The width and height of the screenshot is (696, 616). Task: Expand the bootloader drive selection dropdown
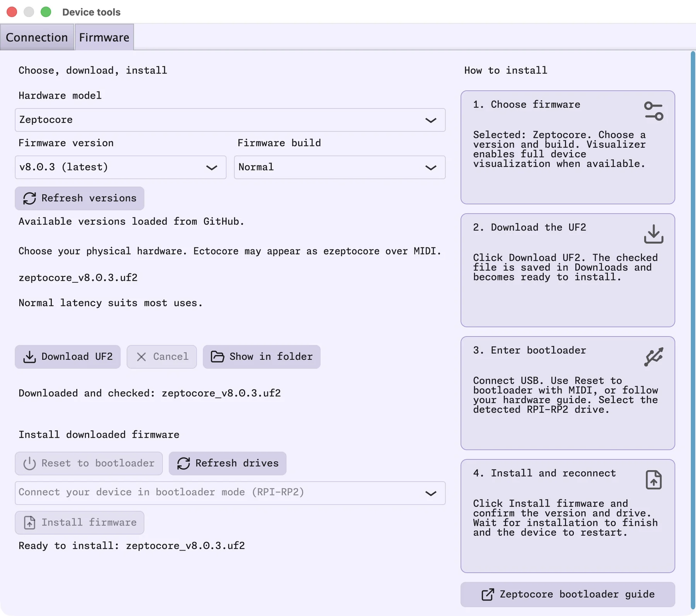[230, 493]
